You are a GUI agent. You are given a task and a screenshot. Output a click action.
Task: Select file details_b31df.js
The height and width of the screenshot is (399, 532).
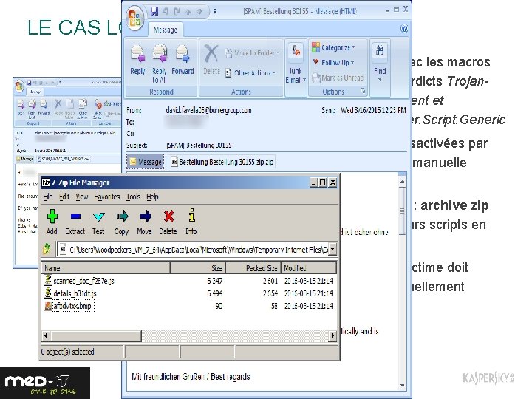[x=75, y=293]
